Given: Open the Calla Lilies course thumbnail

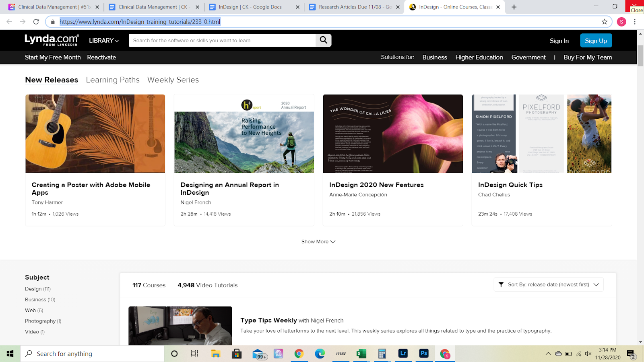Looking at the screenshot, I should (393, 134).
